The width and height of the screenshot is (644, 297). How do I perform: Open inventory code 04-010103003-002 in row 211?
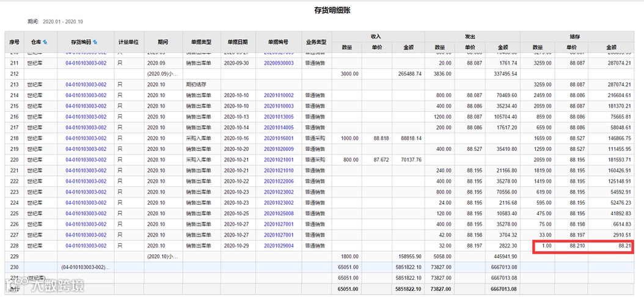click(x=86, y=64)
